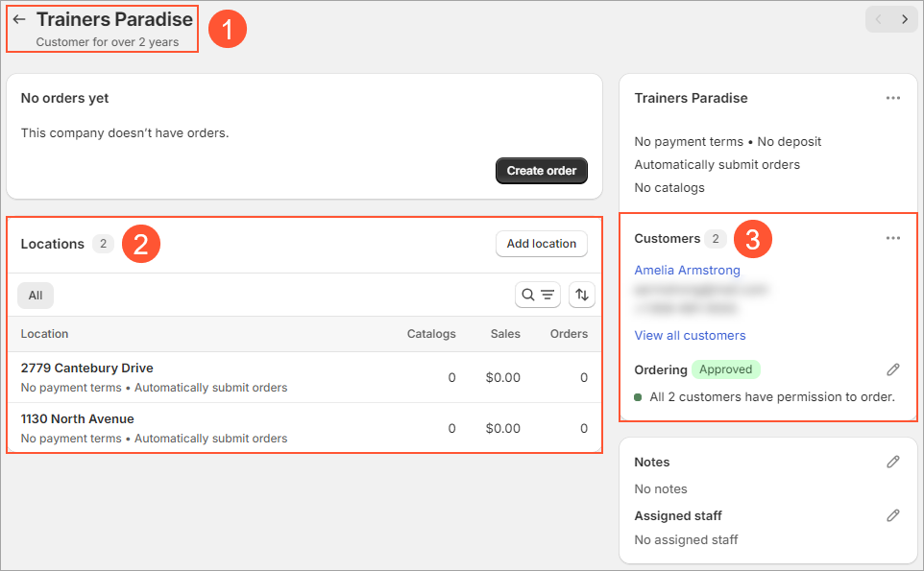Image resolution: width=924 pixels, height=571 pixels.
Task: Click the Sales column header
Action: (504, 334)
